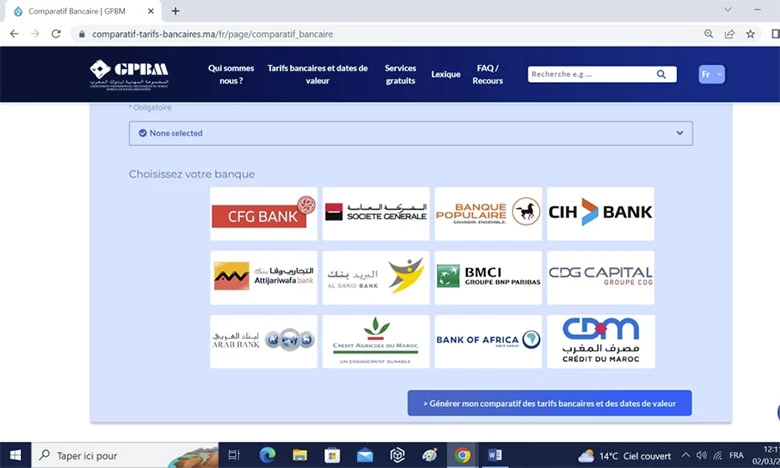The width and height of the screenshot is (780, 468).
Task: Click the GPBM logo
Action: (129, 75)
